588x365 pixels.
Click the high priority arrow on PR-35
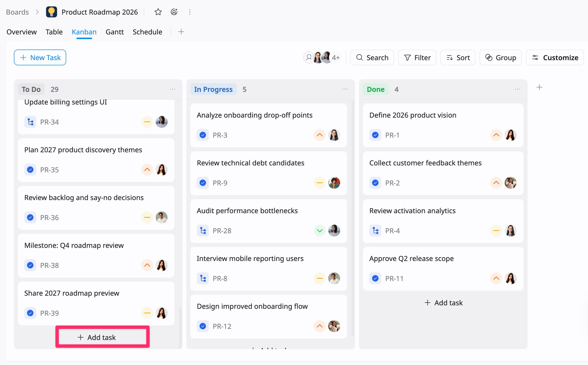click(147, 170)
